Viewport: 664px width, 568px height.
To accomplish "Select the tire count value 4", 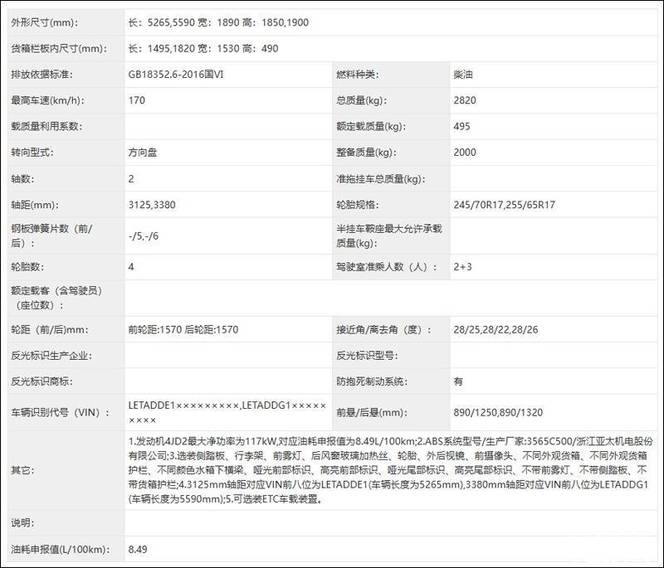I will point(131,267).
